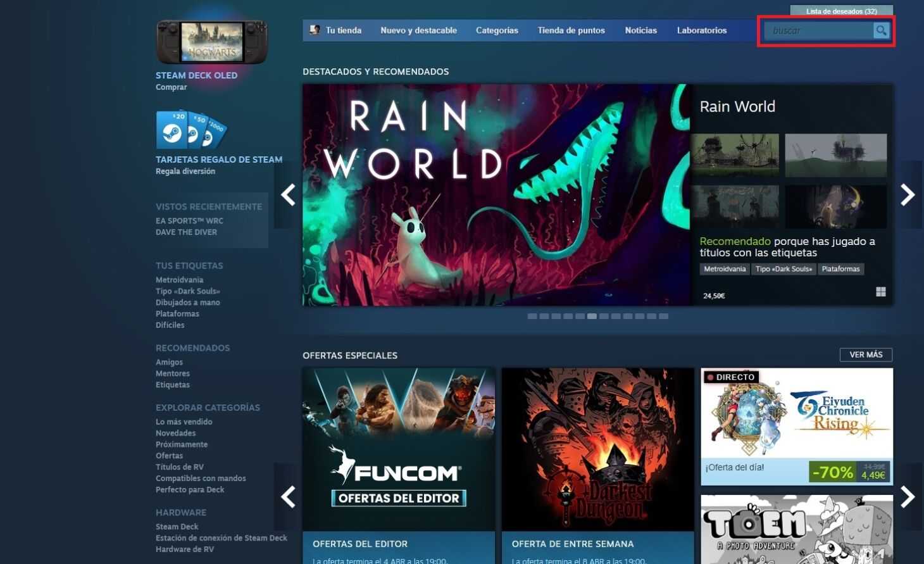The image size is (924, 564).
Task: Browse Perfecto para Deck category
Action: (x=190, y=490)
